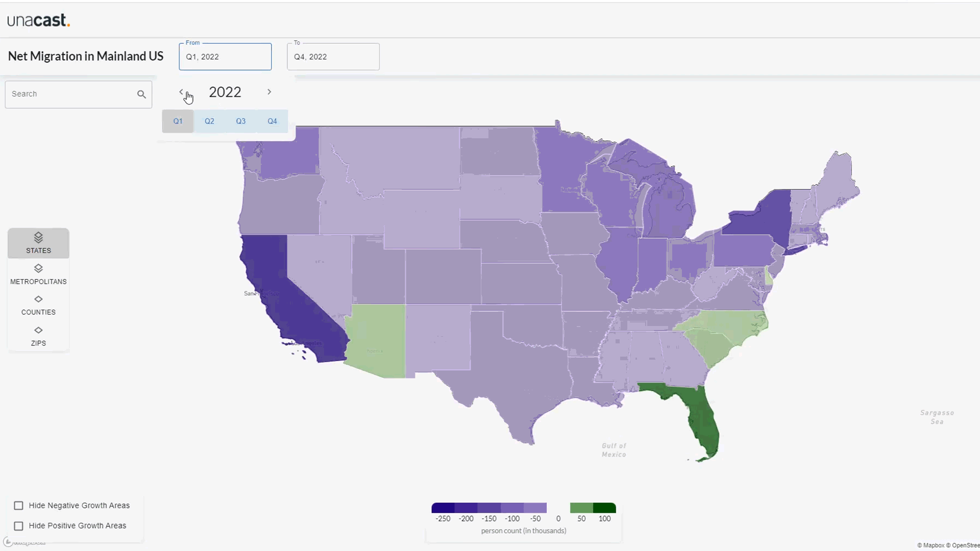Open the To quarter selector
This screenshot has height=551, width=980.
click(333, 57)
